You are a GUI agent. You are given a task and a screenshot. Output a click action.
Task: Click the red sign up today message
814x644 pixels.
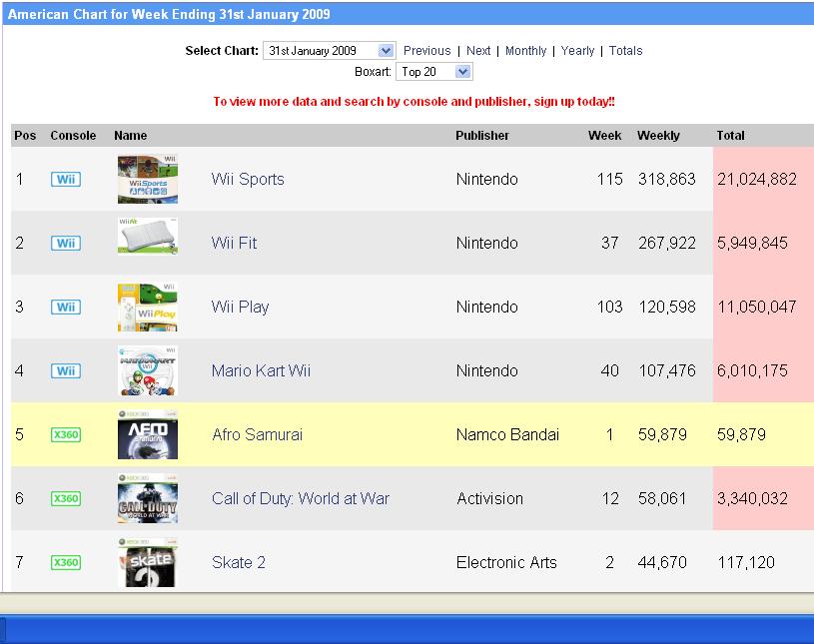point(413,102)
